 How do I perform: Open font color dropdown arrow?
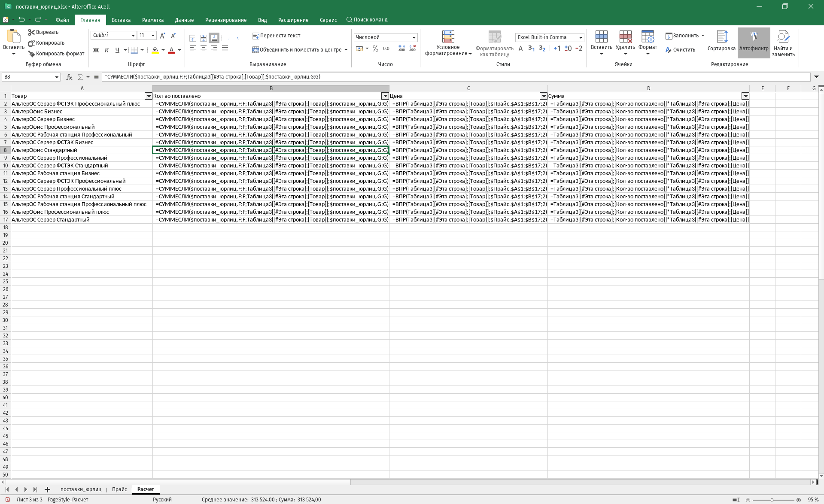[179, 50]
